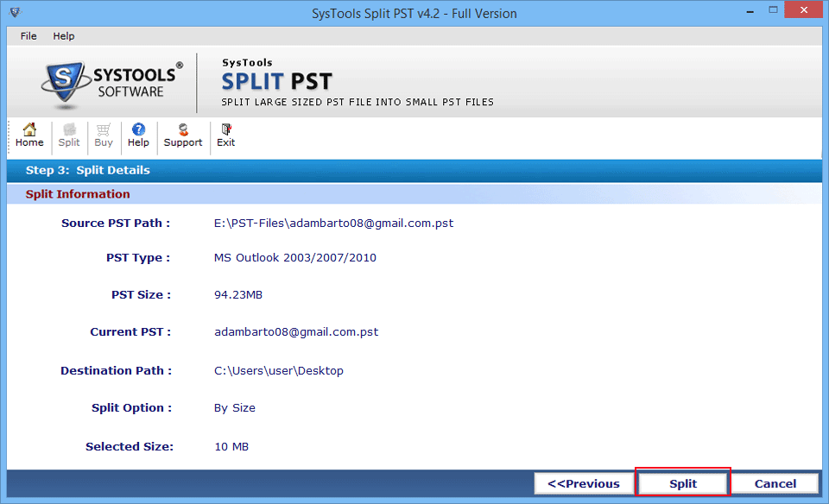Click the Support toolbar icon

point(183,135)
